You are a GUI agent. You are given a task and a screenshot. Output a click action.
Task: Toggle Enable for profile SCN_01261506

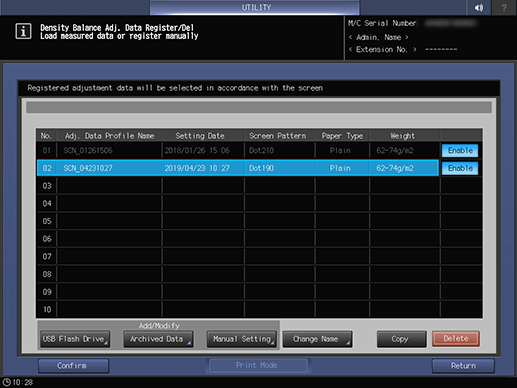click(460, 150)
